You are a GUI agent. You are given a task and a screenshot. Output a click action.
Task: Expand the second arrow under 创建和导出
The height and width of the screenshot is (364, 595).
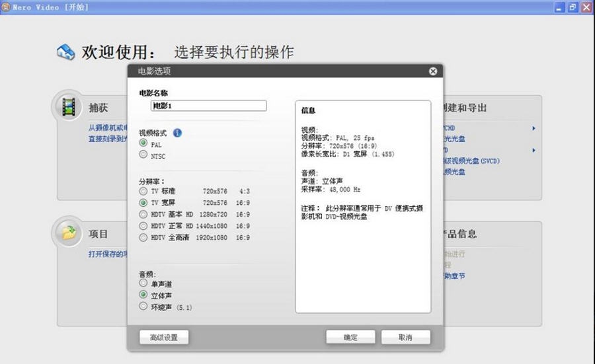[x=534, y=150]
